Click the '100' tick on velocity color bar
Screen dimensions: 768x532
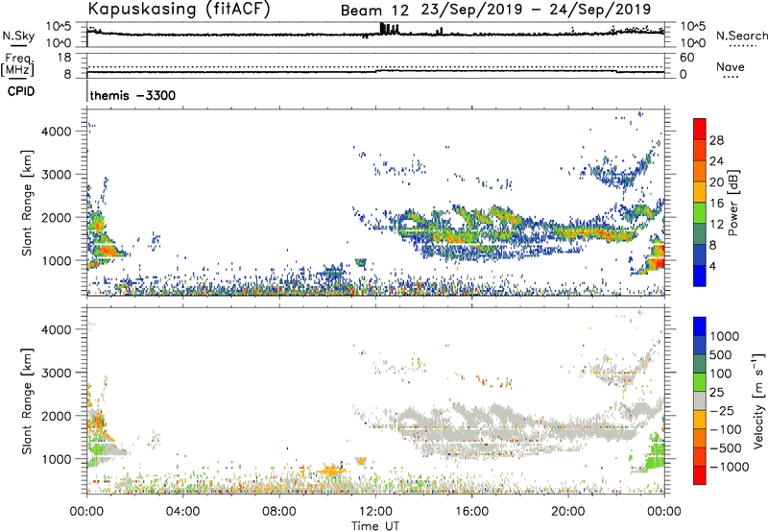coord(721,374)
